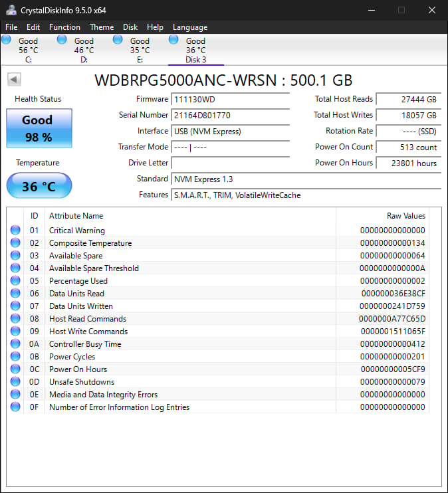This screenshot has height=493, width=448.
Task: Click status orb for Power Cycles row
Action: click(15, 356)
